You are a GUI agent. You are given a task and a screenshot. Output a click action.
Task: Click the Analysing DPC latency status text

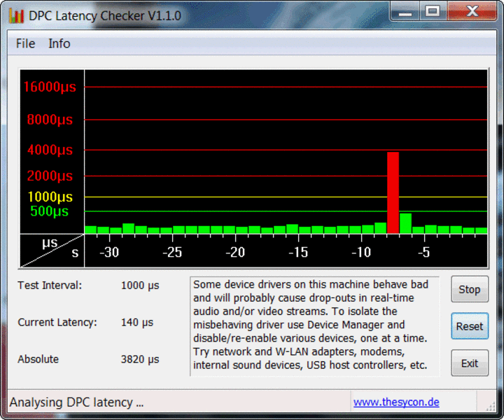tap(76, 402)
